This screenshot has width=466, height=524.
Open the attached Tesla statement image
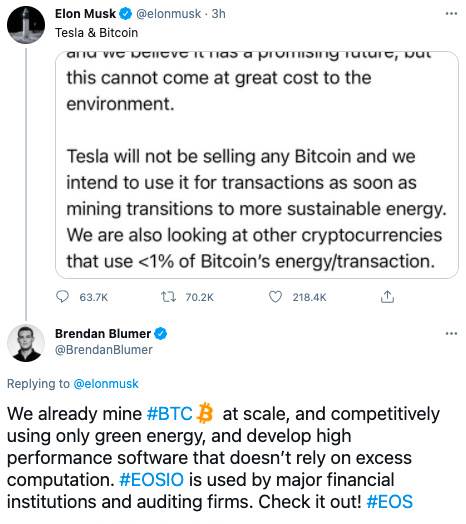click(x=257, y=164)
